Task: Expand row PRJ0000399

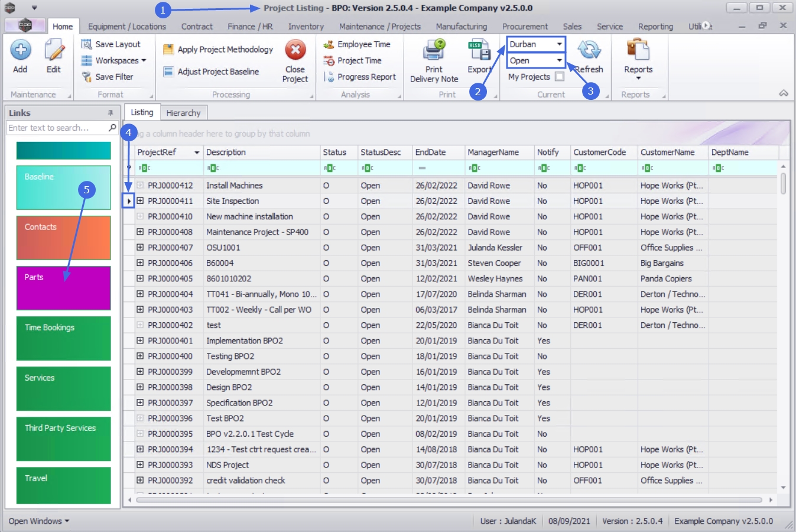Action: (x=140, y=371)
